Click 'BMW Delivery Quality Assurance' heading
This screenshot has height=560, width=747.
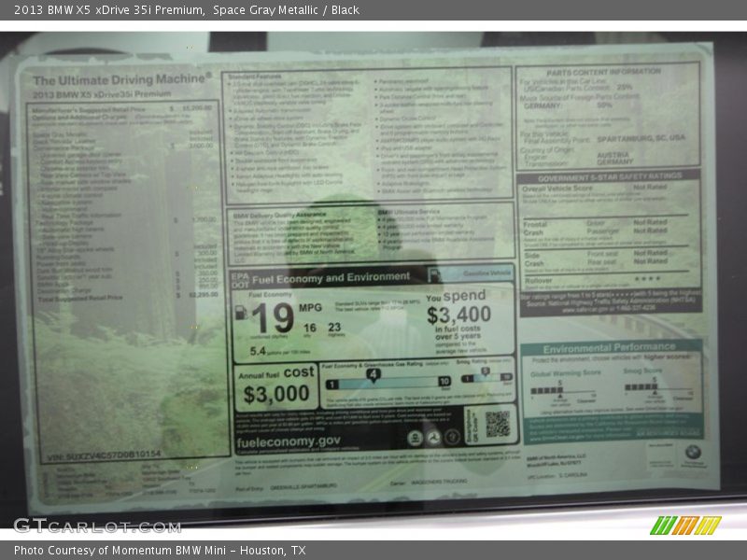279,215
